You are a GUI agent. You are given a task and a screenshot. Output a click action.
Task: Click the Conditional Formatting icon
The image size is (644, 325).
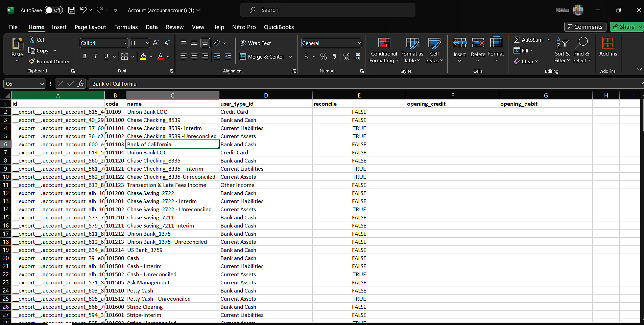pos(384,43)
